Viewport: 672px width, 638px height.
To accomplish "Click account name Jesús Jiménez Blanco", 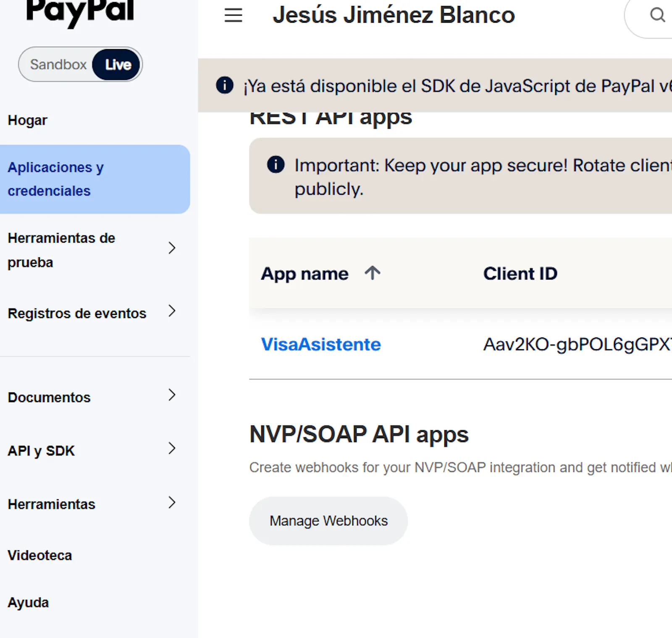I will (x=394, y=15).
